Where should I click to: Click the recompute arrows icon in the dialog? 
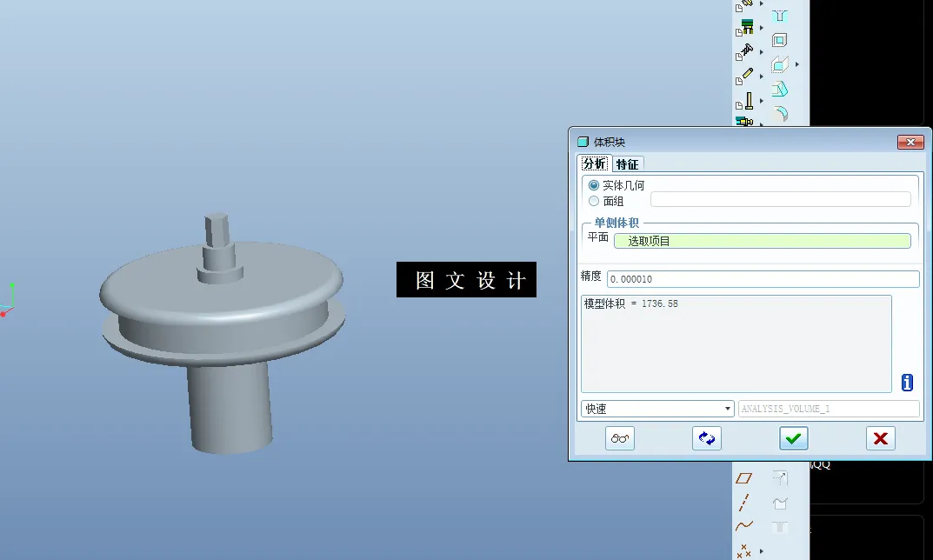point(706,438)
